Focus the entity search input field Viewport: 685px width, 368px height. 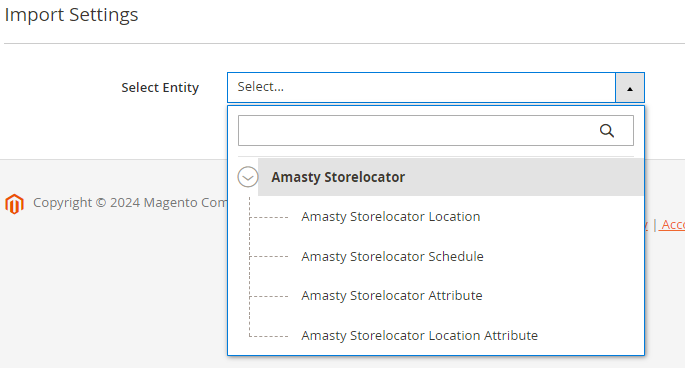click(436, 131)
